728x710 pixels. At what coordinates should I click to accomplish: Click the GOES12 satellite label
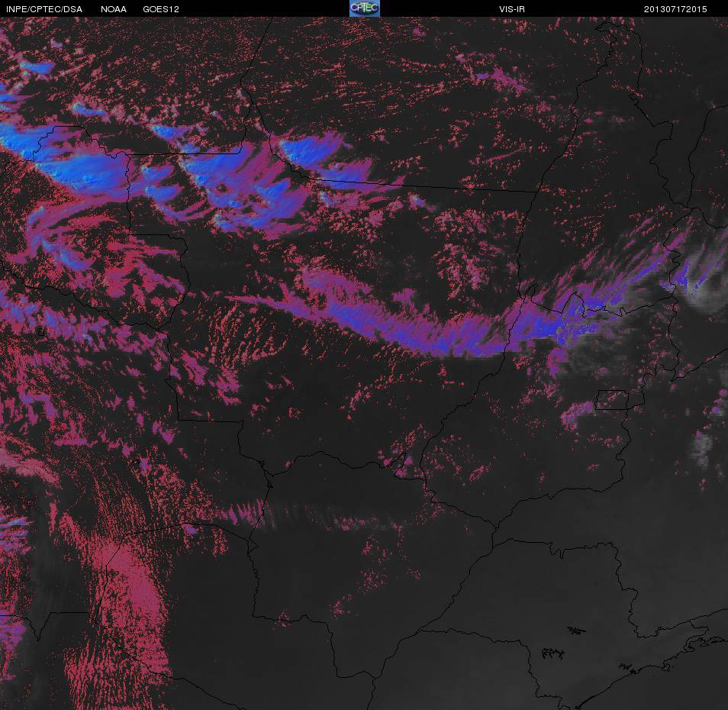point(161,9)
